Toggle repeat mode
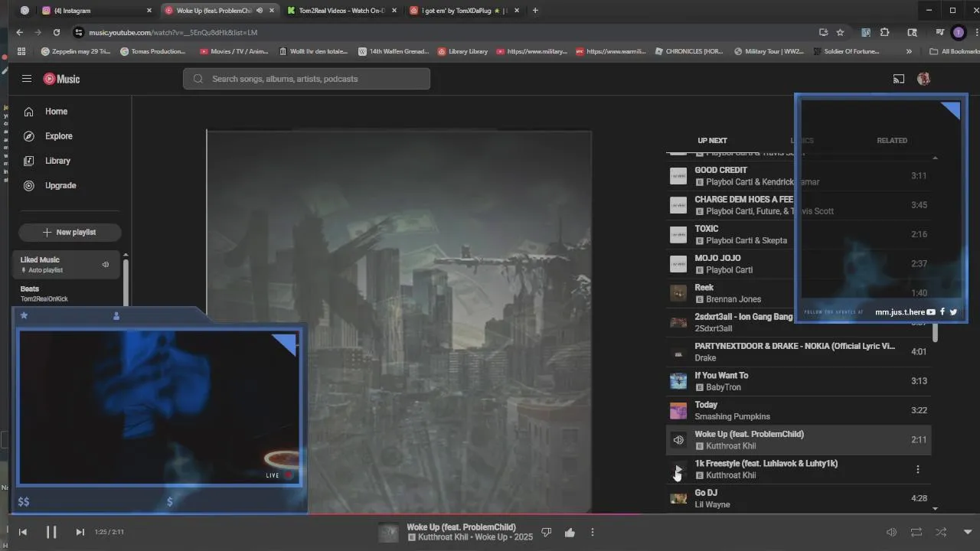The height and width of the screenshot is (551, 980). (916, 532)
